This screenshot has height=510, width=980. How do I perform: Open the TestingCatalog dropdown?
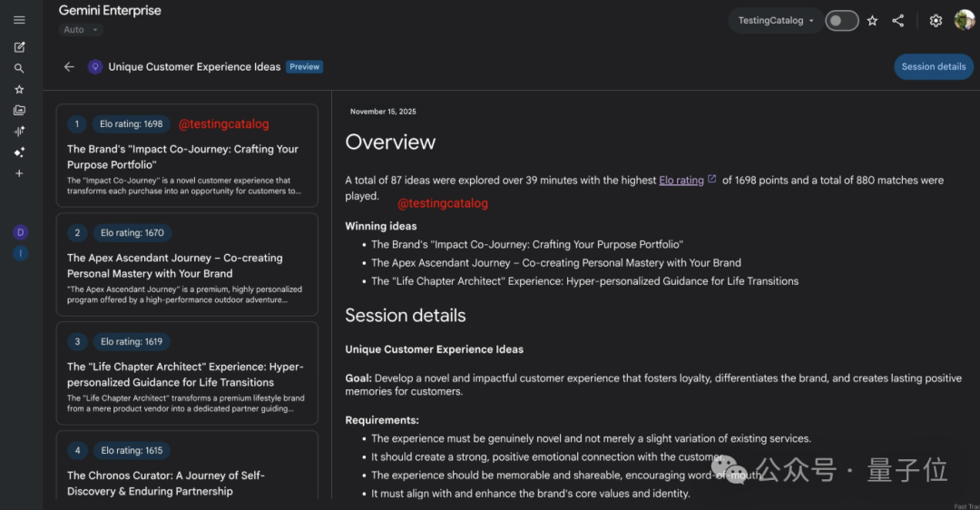click(776, 21)
